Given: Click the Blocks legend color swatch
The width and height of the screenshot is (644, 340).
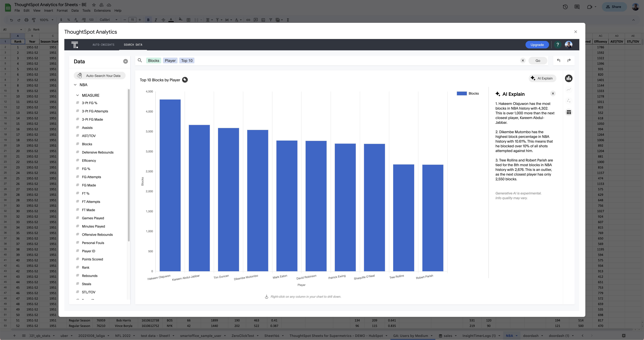Looking at the screenshot, I should pyautogui.click(x=462, y=94).
